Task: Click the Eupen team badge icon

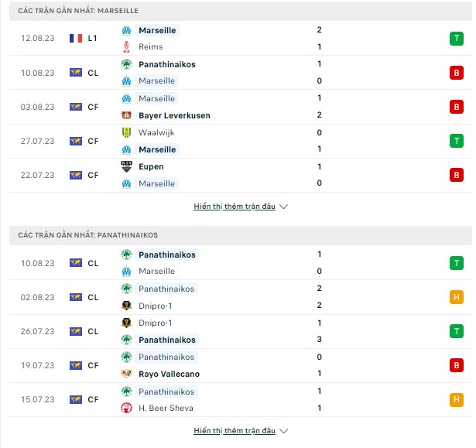Action: [x=126, y=166]
